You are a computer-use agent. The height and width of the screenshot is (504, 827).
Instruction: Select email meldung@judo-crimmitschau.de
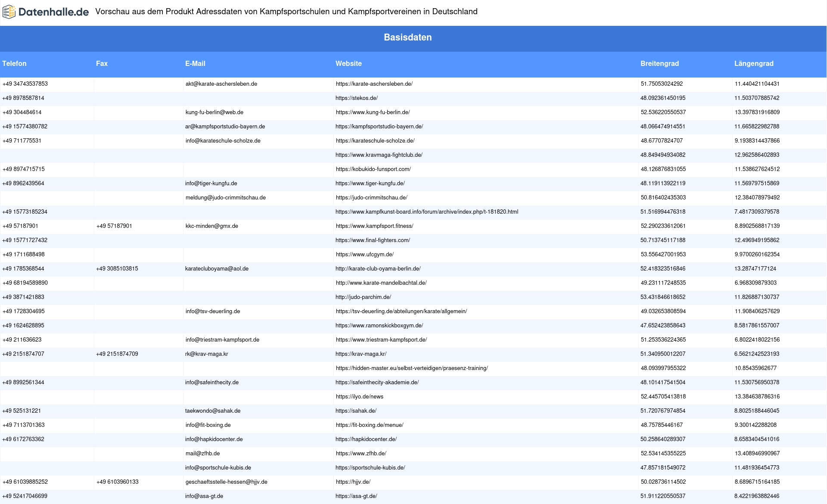click(226, 198)
